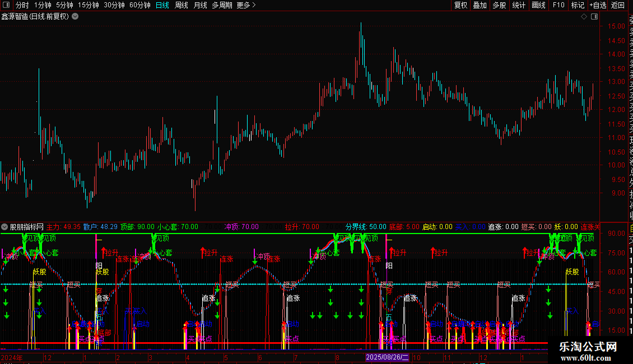Image resolution: width=633 pixels, height=364 pixels.
Task: Click month 10 on the date axis
Action: tap(417, 357)
